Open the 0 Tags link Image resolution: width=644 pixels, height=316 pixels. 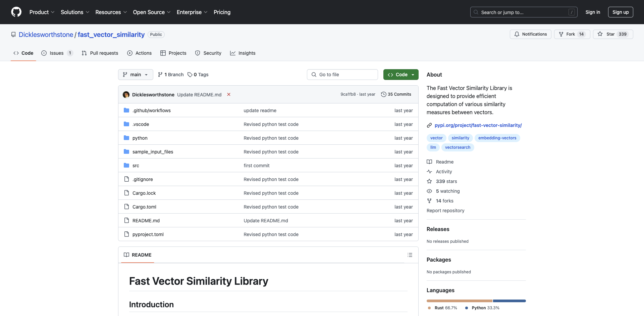click(x=198, y=75)
